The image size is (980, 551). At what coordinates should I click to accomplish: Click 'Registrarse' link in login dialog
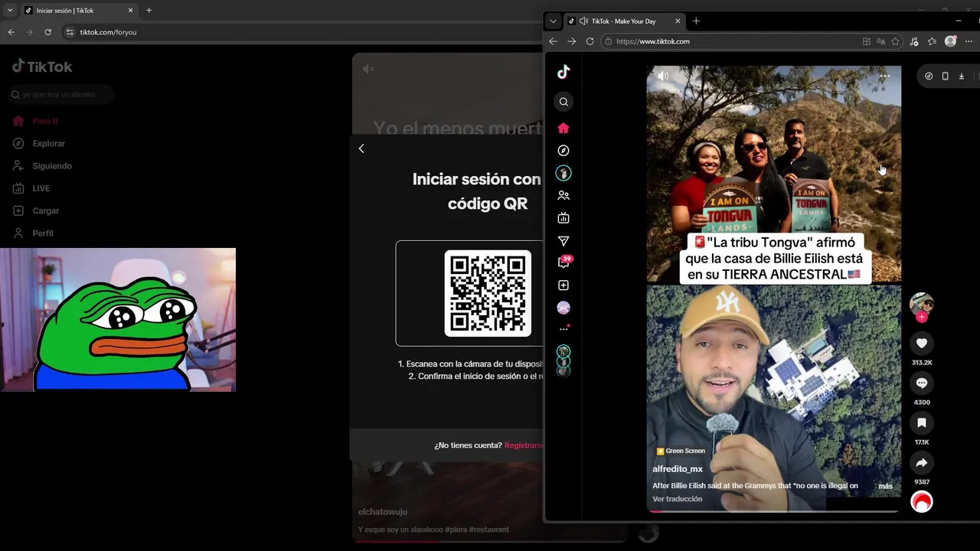[524, 445]
